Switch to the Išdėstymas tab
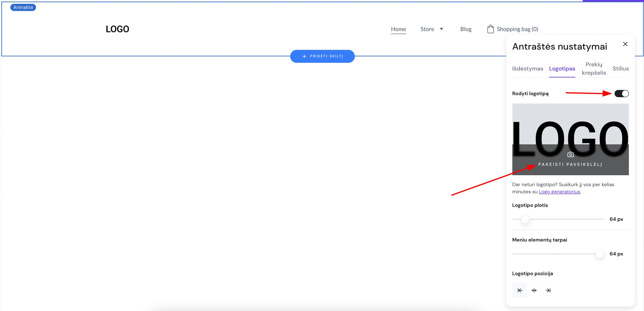644x311 pixels. click(x=528, y=68)
